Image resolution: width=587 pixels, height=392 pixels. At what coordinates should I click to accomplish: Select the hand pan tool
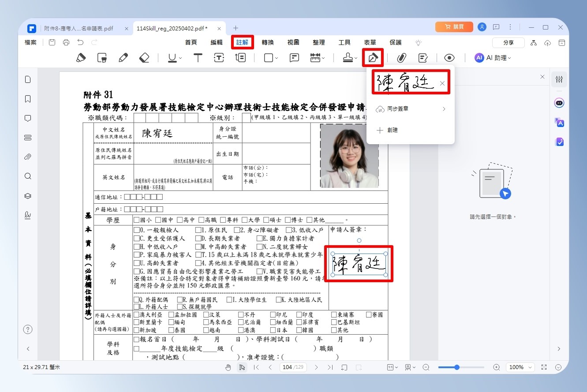(x=228, y=367)
